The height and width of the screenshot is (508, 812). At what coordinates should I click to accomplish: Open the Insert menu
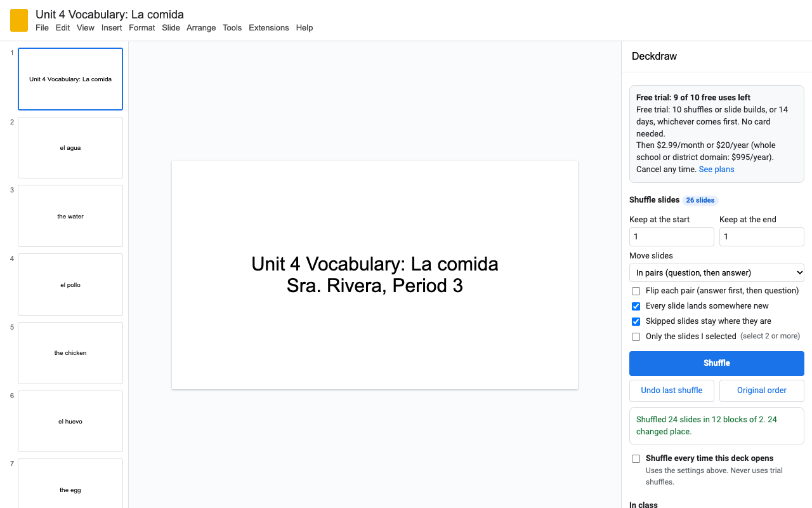112,28
